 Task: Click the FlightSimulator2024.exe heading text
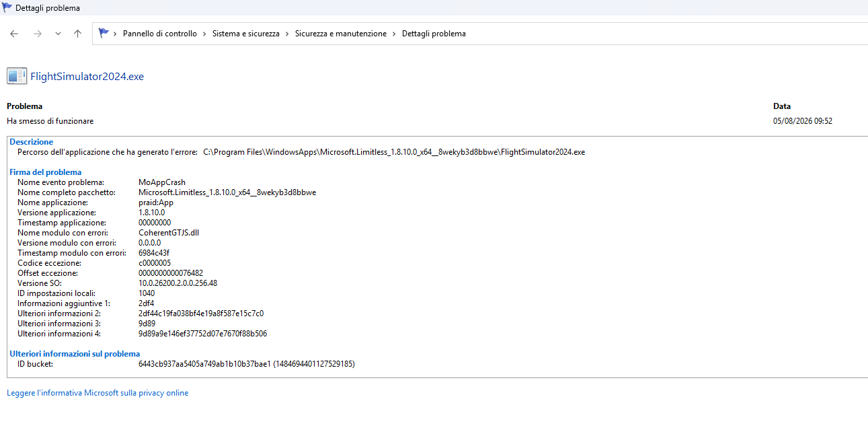[x=87, y=77]
